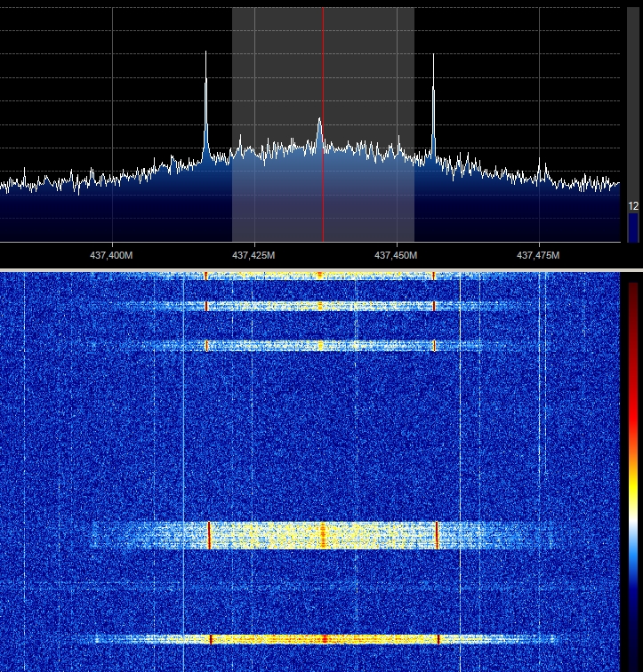Click the 437,425M frequency axis label
Screen dimensions: 643x672
click(x=254, y=256)
